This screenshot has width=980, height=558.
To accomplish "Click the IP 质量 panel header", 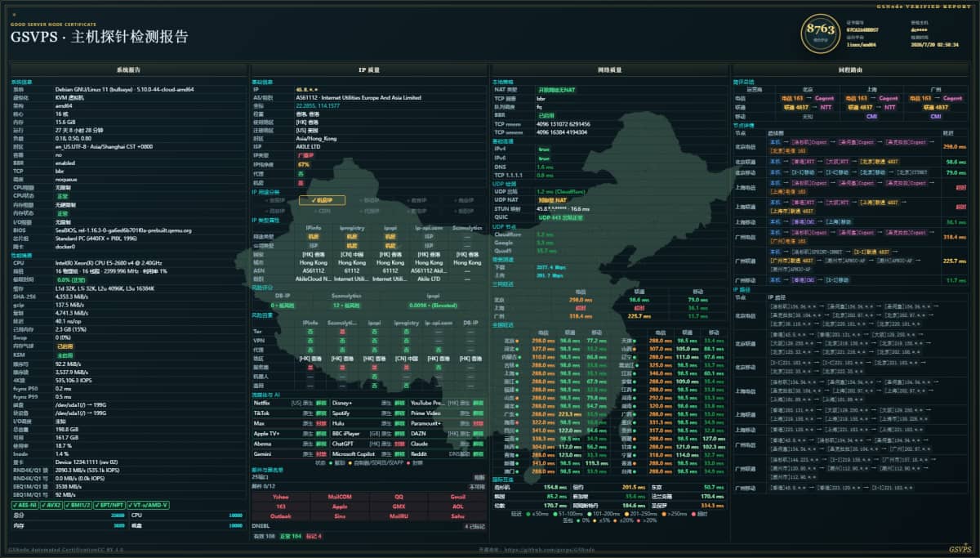I will tap(368, 70).
